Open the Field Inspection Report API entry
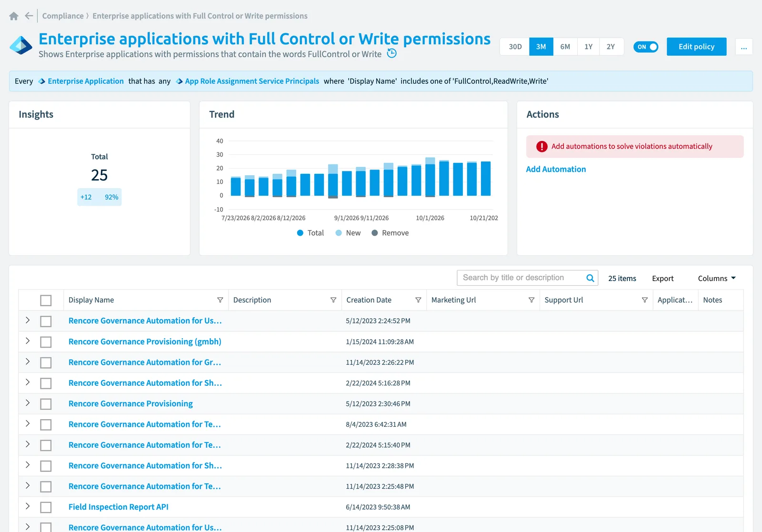762x532 pixels. pyautogui.click(x=119, y=507)
